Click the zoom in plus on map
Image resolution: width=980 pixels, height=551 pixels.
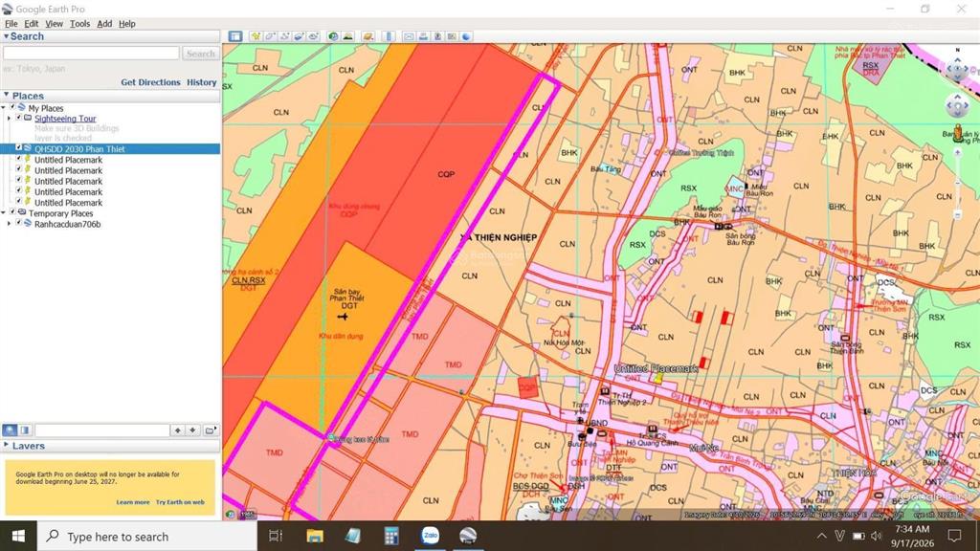tap(957, 152)
